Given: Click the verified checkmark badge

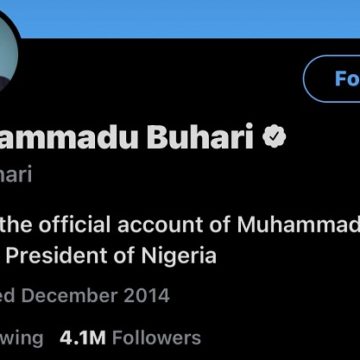Looking at the screenshot, I should [274, 137].
